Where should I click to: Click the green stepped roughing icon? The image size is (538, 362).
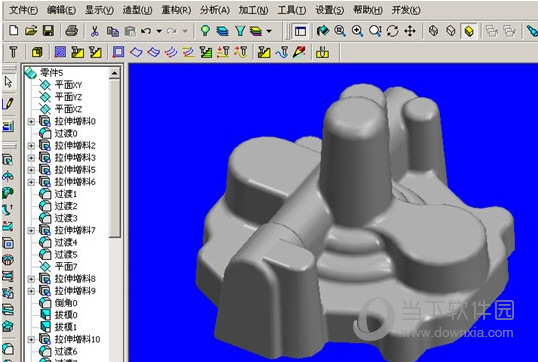206,52
